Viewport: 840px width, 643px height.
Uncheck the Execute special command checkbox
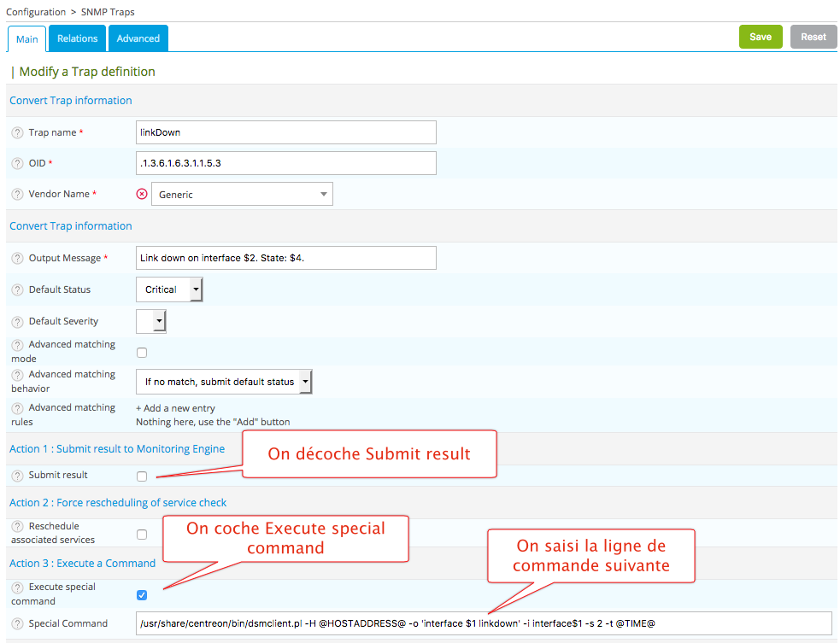point(142,595)
